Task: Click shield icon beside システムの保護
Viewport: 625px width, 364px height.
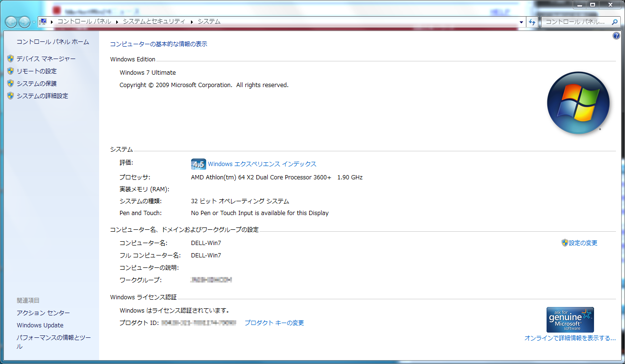Action: click(10, 83)
